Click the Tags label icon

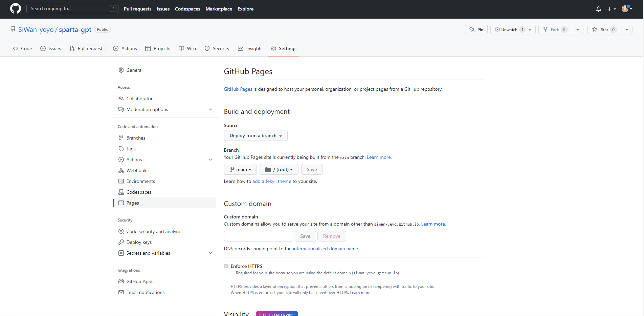tap(121, 149)
